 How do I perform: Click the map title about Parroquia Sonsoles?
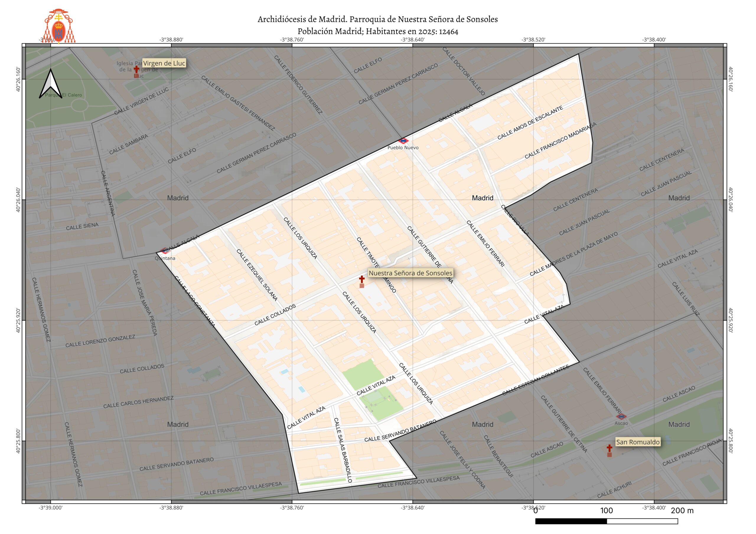point(378,19)
